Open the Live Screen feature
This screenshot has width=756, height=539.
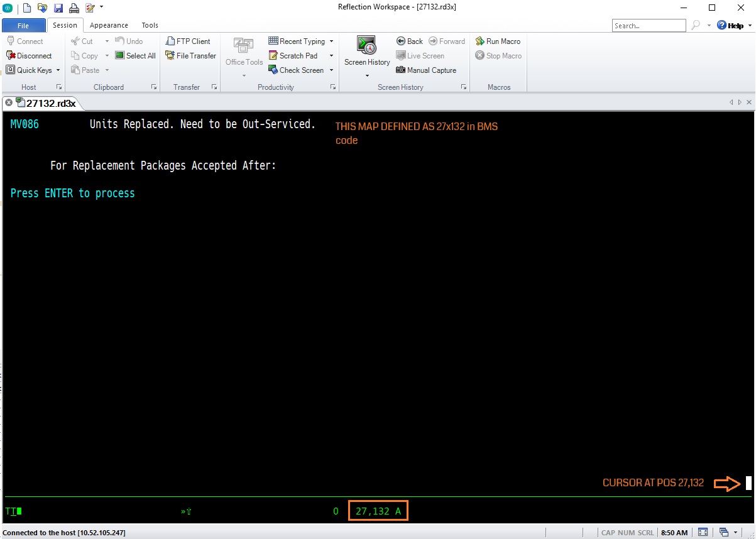[x=420, y=55]
